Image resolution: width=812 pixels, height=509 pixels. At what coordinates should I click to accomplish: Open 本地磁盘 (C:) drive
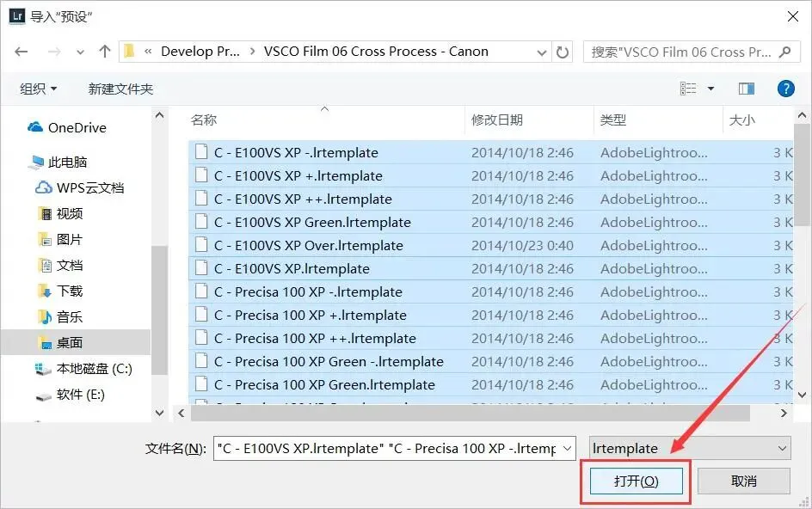(x=83, y=369)
